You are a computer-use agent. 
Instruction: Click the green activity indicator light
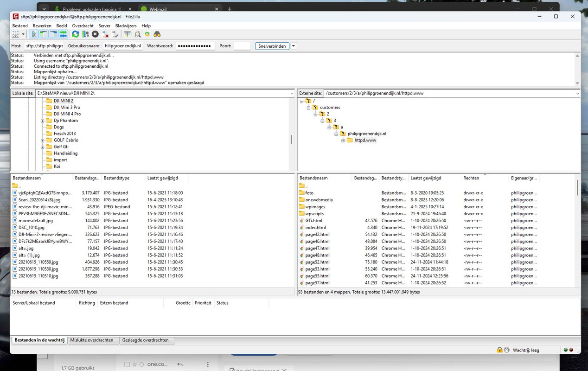(566, 350)
